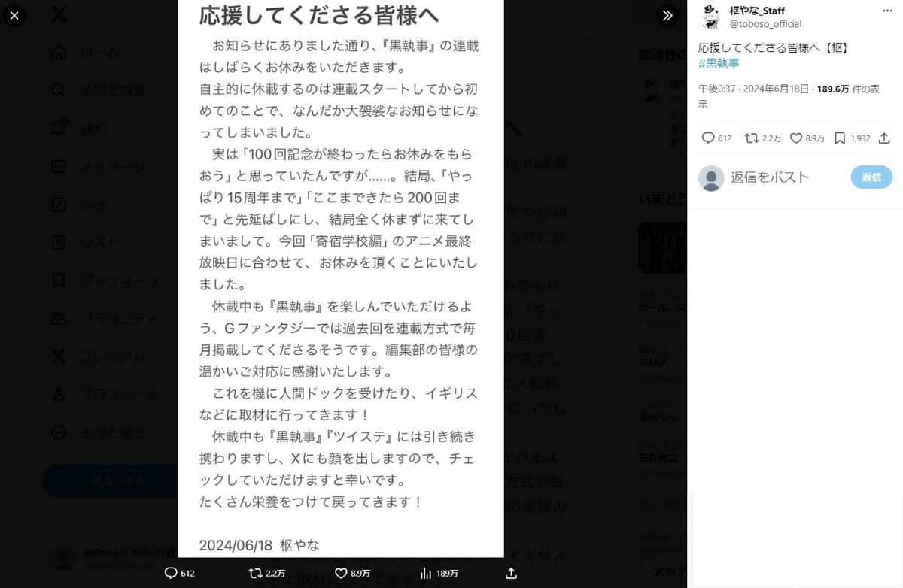Click the blue 返信 reply button

pyautogui.click(x=871, y=177)
